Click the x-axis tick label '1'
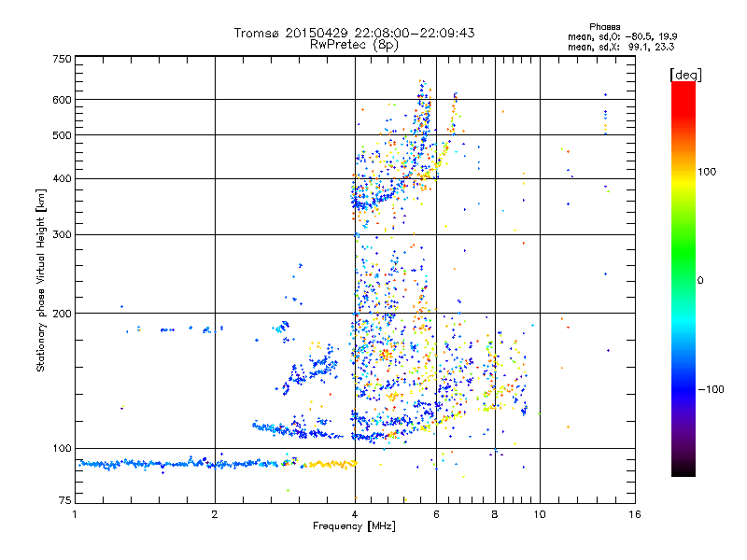 [x=75, y=514]
